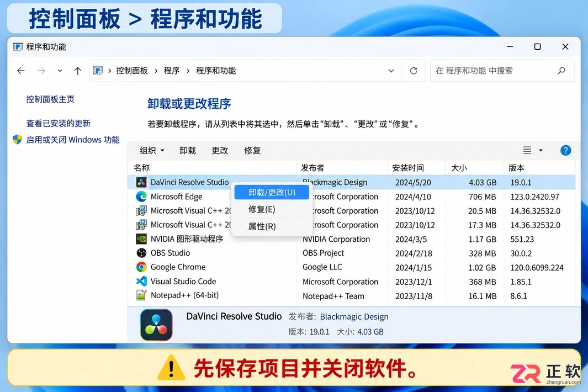Viewport: 588px width, 392px height.
Task: Click 程序 in the breadcrumb
Action: point(172,71)
